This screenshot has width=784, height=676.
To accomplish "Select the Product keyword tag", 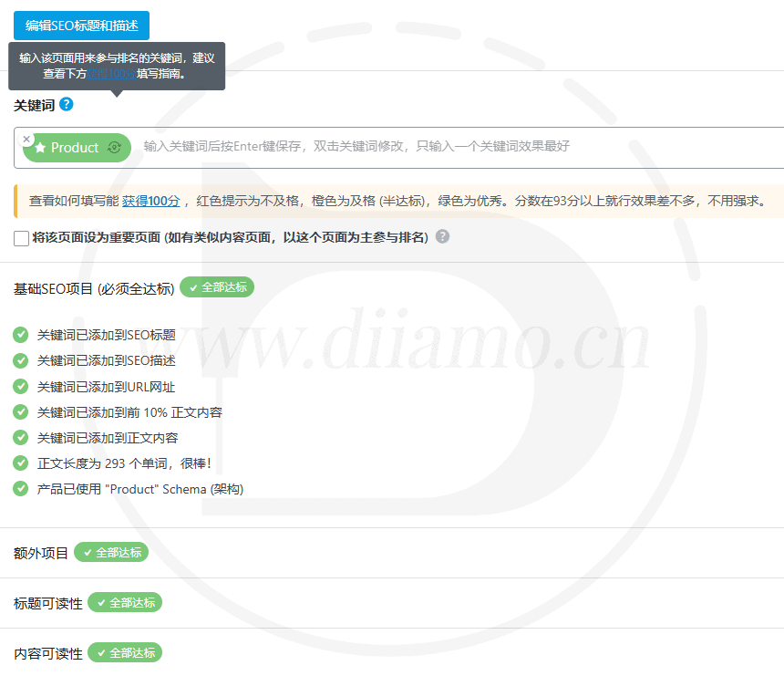I will coord(77,148).
